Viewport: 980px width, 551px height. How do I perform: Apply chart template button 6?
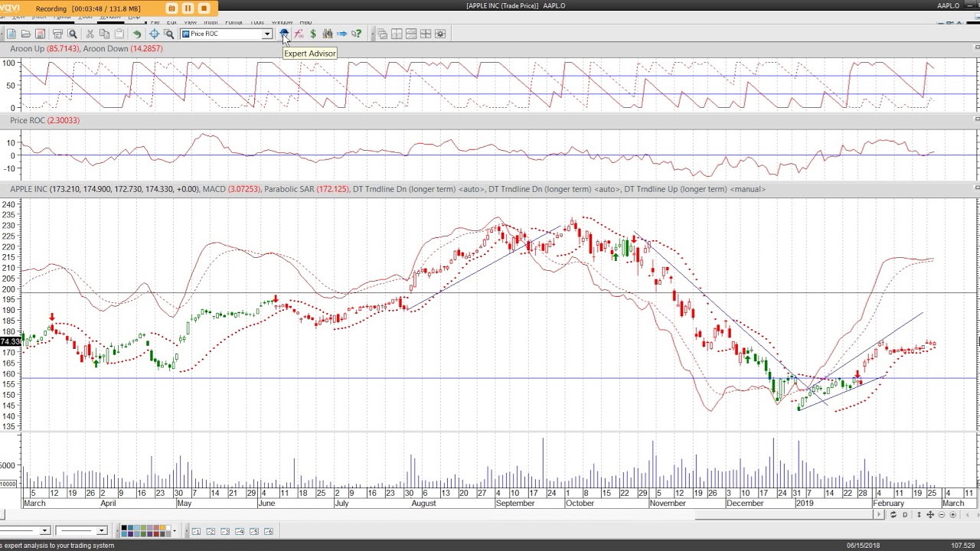coord(269,531)
